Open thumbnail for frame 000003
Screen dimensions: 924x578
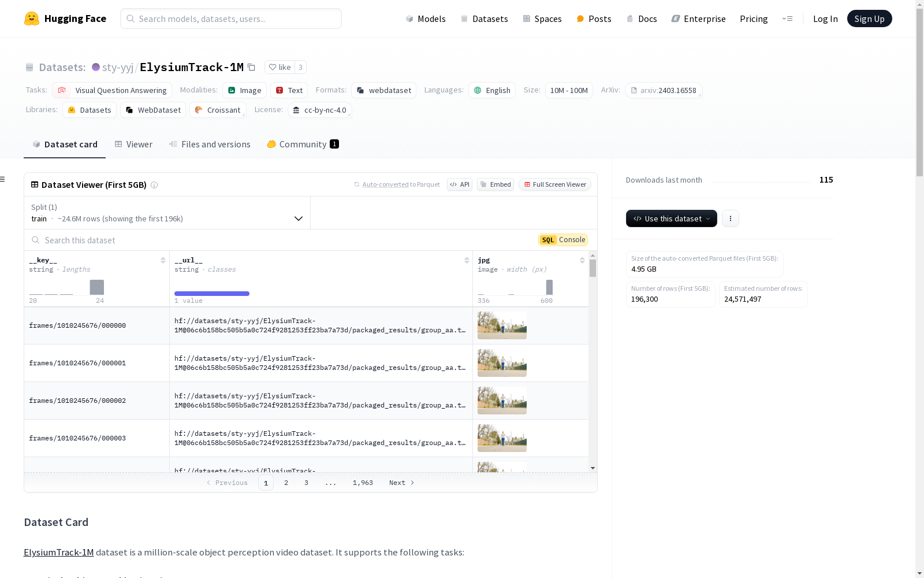[x=502, y=438]
